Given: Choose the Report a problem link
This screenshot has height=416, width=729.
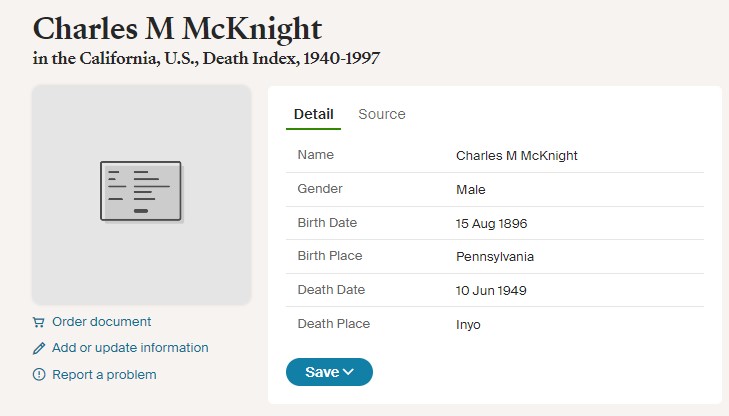Looking at the screenshot, I should (x=104, y=375).
